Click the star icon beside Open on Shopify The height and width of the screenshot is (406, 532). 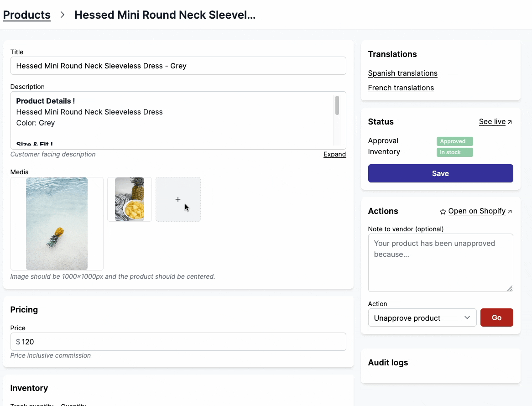(443, 212)
